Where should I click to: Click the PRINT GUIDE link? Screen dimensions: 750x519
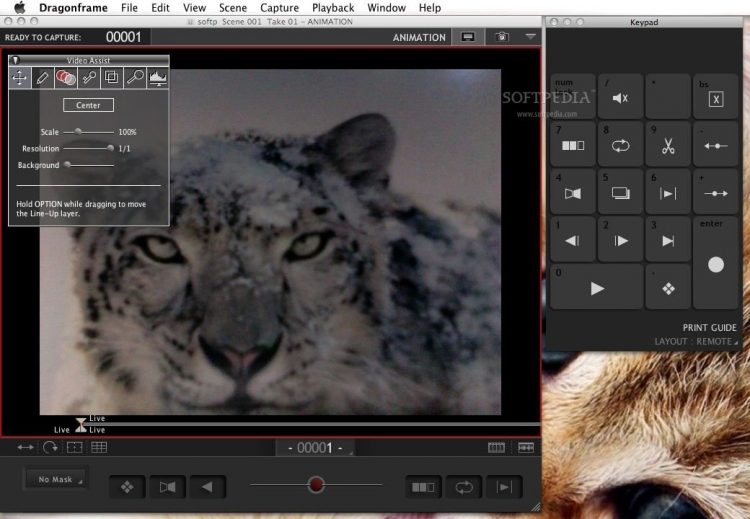click(709, 328)
